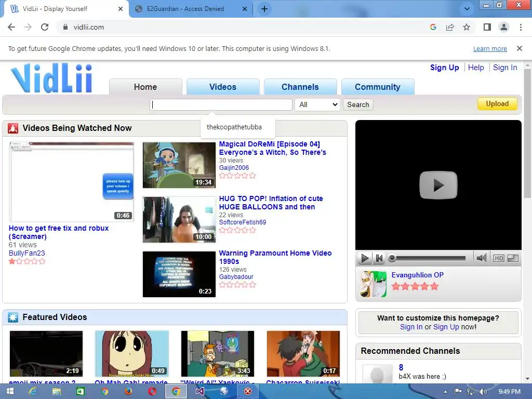Open the Paramount warning video thumbnail
Viewport: 532px width, 399px height.
click(x=179, y=274)
